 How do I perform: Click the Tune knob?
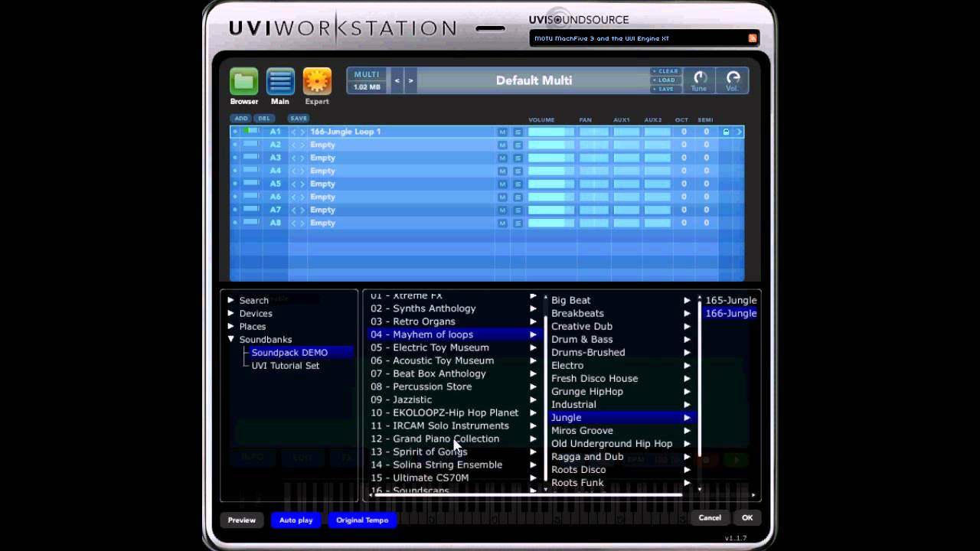[x=699, y=77]
